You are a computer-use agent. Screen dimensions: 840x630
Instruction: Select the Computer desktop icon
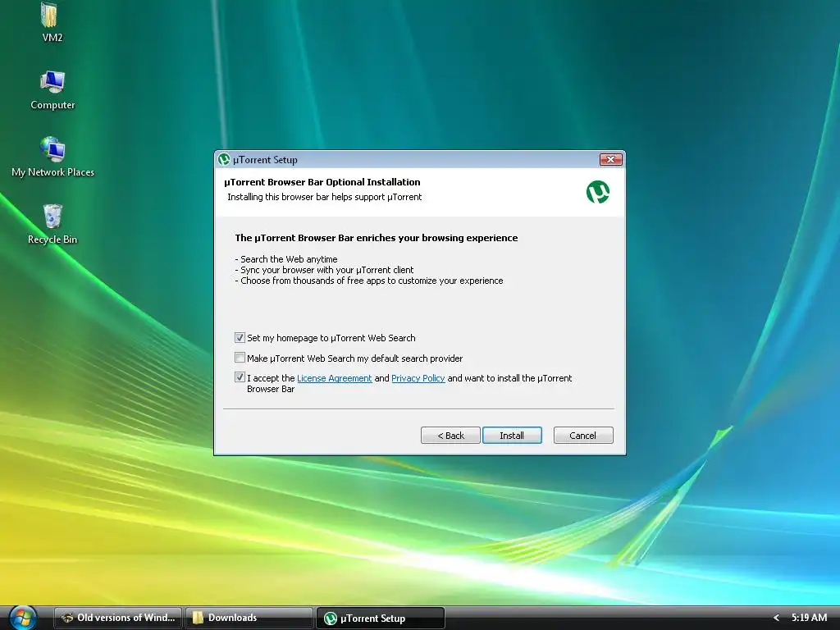click(52, 90)
